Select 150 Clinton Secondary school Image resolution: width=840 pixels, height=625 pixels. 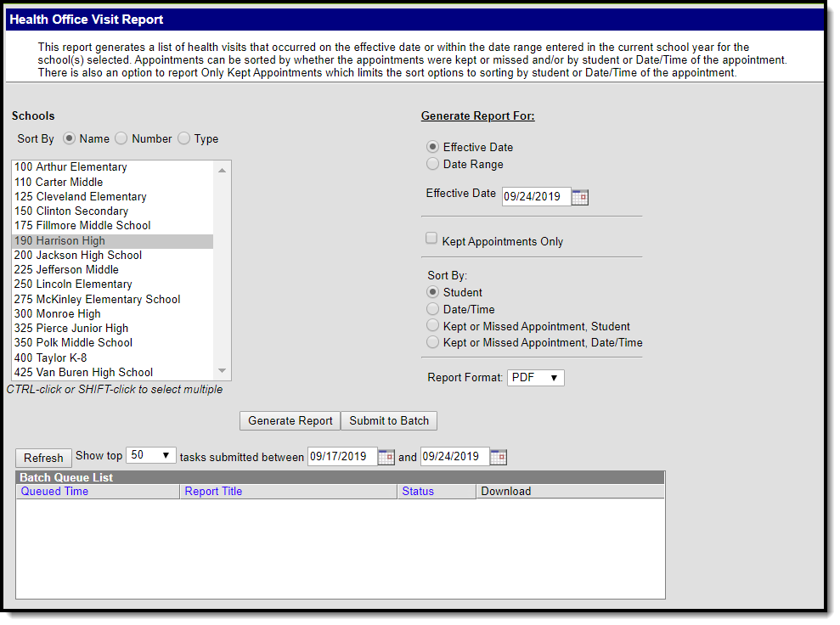pos(112,211)
